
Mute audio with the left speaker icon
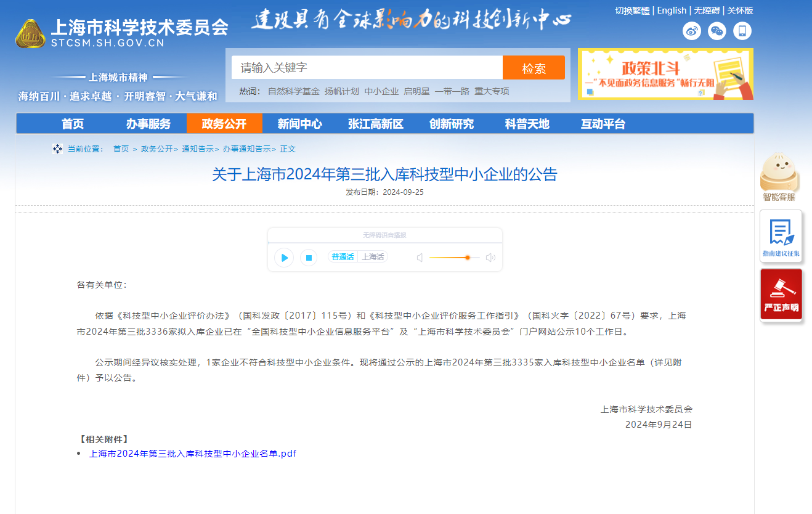click(x=420, y=258)
